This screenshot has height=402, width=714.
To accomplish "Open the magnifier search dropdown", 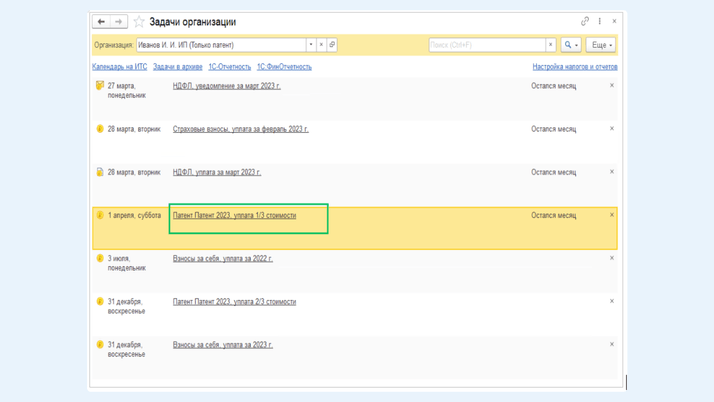I will pyautogui.click(x=570, y=45).
